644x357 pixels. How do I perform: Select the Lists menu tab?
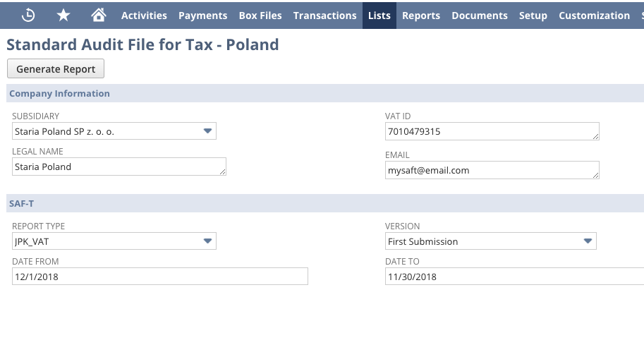tap(379, 16)
